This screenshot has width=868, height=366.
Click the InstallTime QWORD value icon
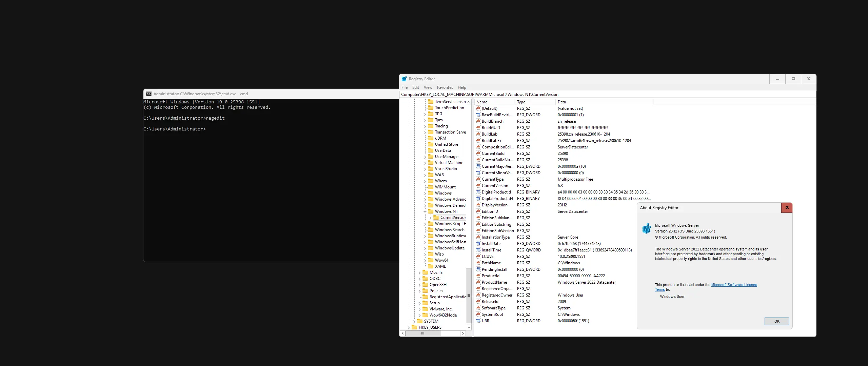(478, 250)
